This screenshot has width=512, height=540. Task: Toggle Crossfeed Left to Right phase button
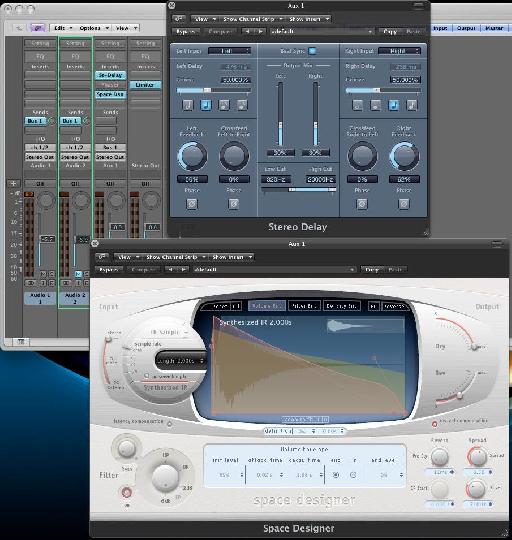234,204
